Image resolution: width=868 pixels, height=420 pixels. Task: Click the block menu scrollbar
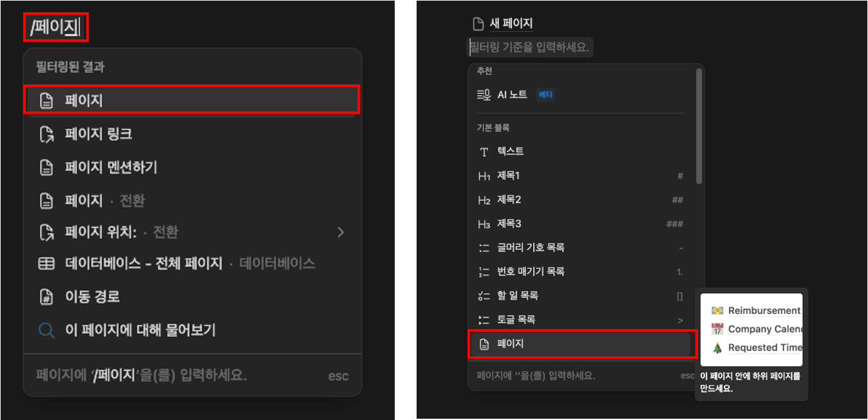pyautogui.click(x=699, y=126)
